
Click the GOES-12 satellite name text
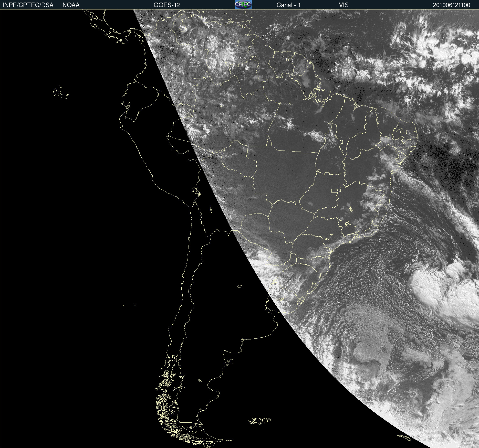[x=167, y=5]
